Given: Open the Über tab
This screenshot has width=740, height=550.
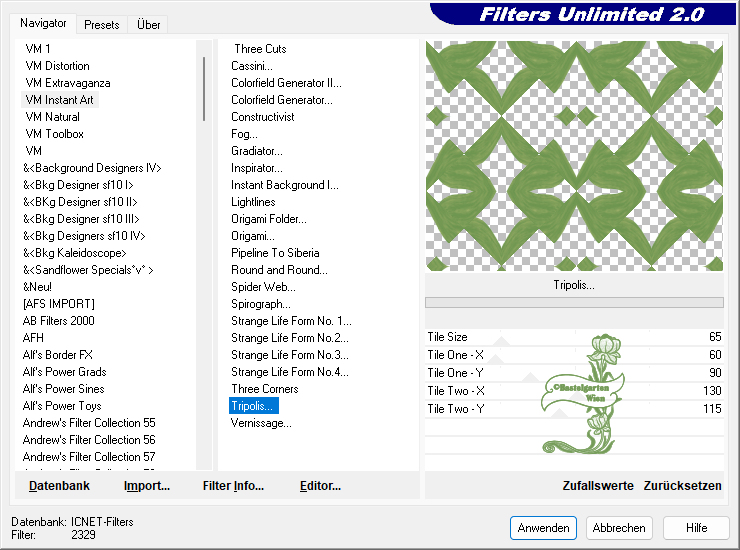Looking at the screenshot, I should (148, 25).
